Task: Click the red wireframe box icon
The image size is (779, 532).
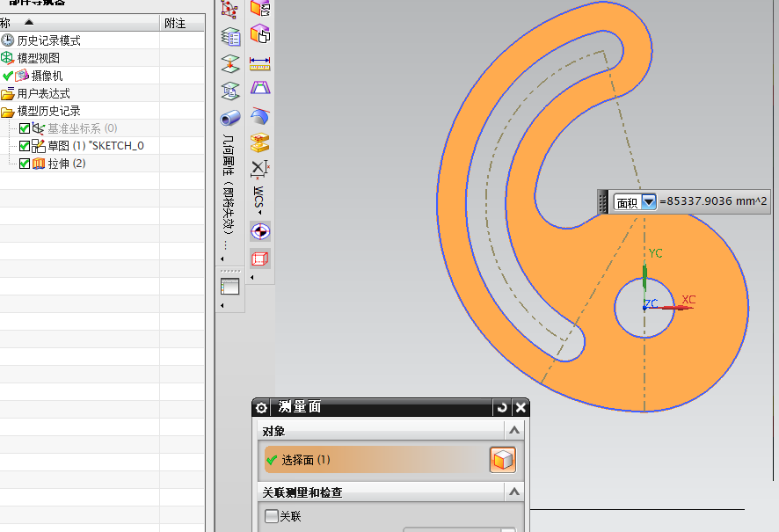Action: (260, 259)
